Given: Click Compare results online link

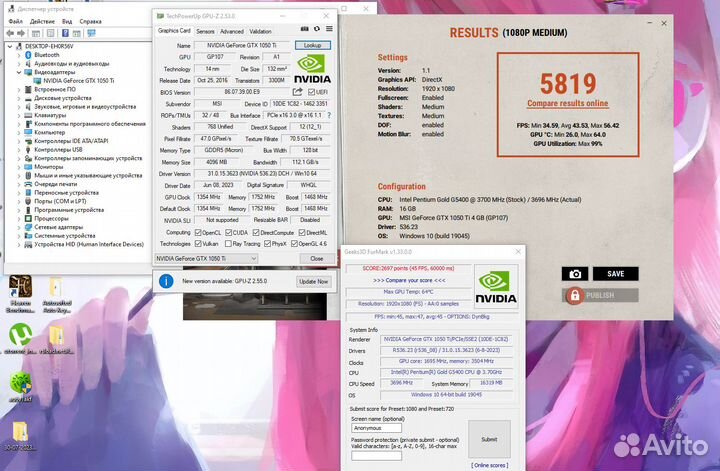Looking at the screenshot, I should (568, 103).
